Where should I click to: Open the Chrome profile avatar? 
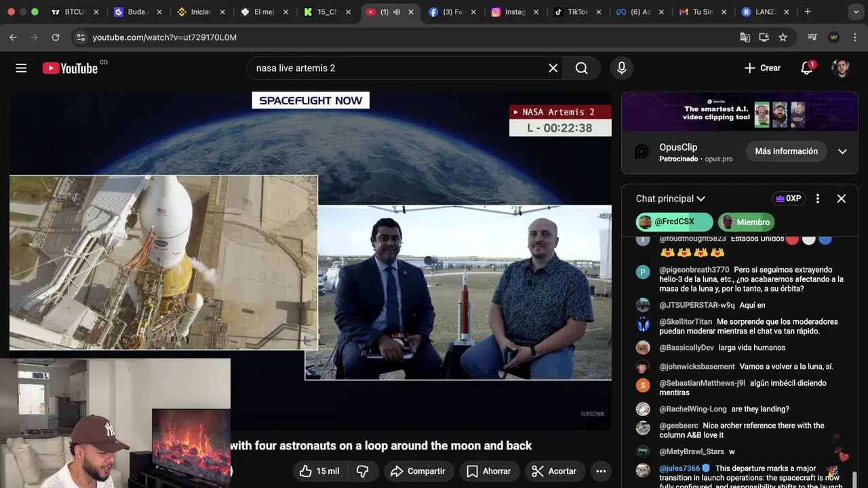click(x=834, y=37)
